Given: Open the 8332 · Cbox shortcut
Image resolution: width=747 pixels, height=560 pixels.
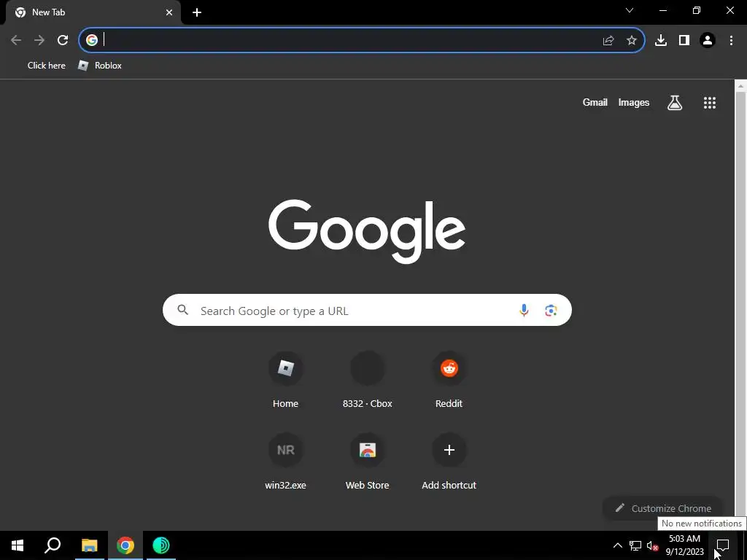Looking at the screenshot, I should [368, 380].
